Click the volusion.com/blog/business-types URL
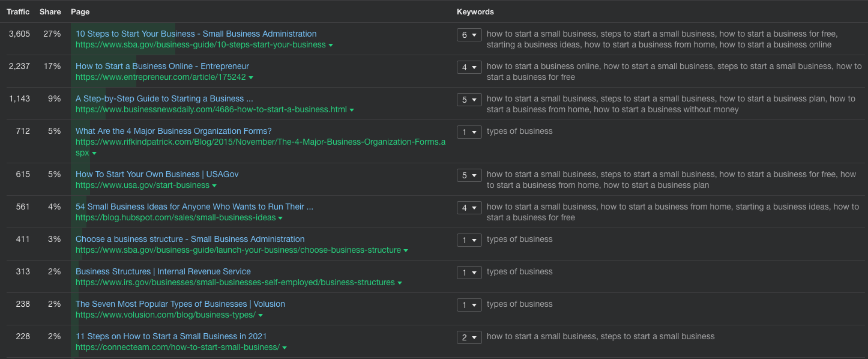Image resolution: width=868 pixels, height=359 pixels. (x=166, y=315)
